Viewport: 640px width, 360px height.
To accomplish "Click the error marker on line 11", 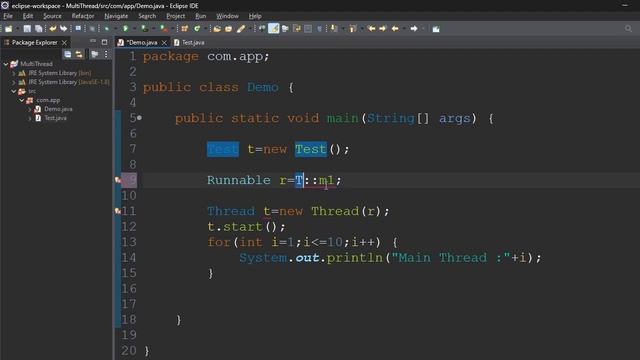I will pyautogui.click(x=118, y=211).
